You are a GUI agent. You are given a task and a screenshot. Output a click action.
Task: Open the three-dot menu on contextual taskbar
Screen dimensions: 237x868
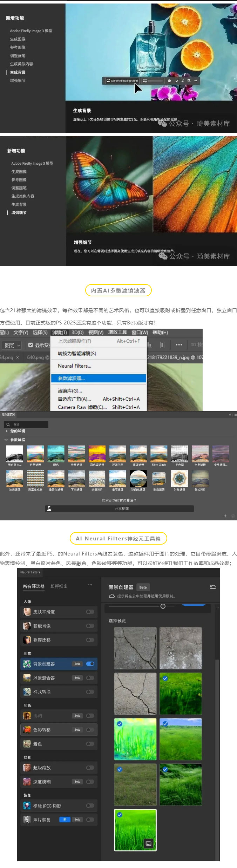195,81
